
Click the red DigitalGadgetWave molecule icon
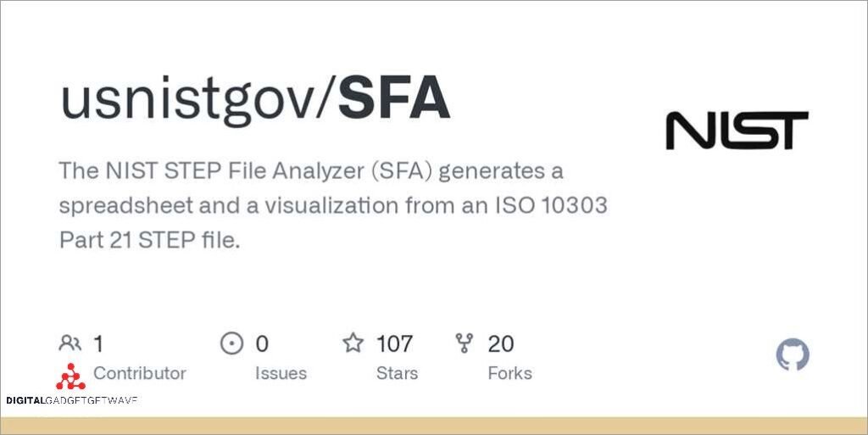coord(71,377)
